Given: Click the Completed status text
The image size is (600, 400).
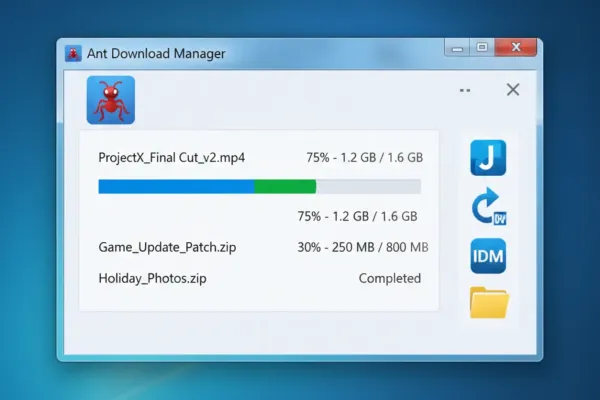Looking at the screenshot, I should 390,278.
